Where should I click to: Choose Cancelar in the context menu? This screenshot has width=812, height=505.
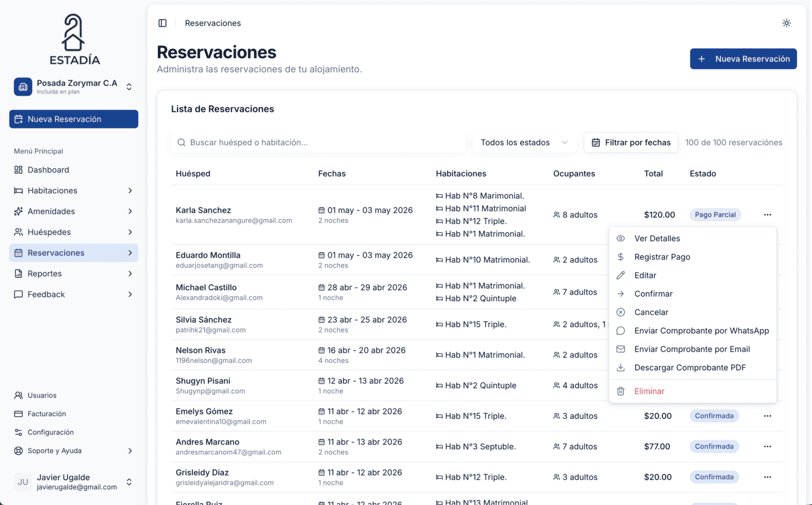(x=692, y=312)
